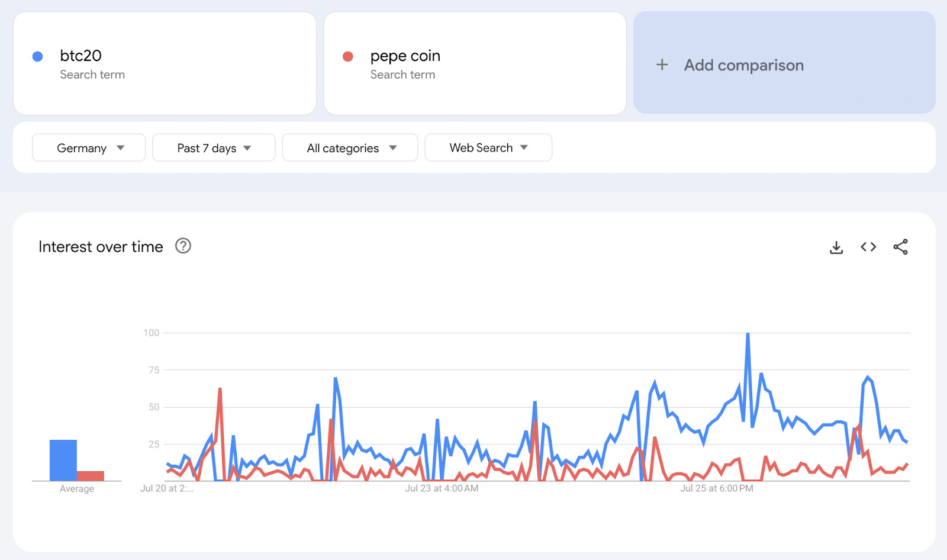947x560 pixels.
Task: Open the Germany location dropdown
Action: point(88,147)
